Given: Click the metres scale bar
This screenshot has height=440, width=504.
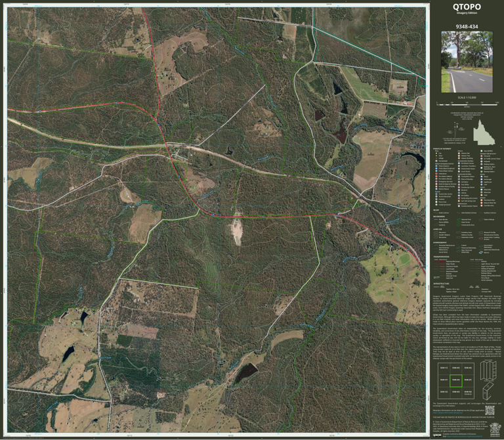Looking at the screenshot, I should [x=467, y=104].
